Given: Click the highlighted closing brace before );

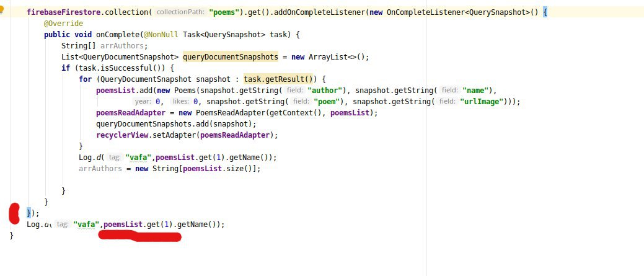Looking at the screenshot, I should (x=29, y=213).
